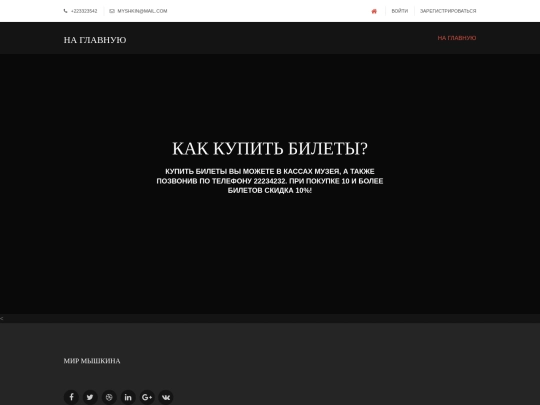Open the Google Plus social icon
The width and height of the screenshot is (540, 405).
click(x=147, y=397)
